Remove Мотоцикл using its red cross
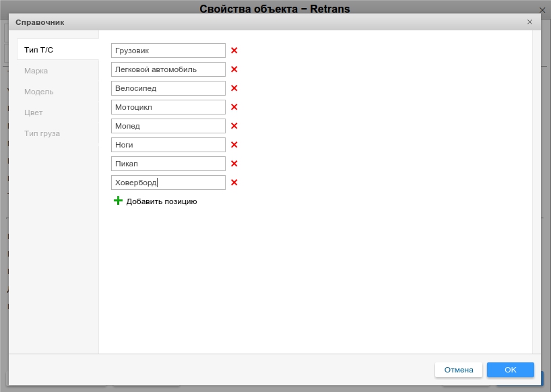Screen dimensions: 551x392 click(234, 107)
